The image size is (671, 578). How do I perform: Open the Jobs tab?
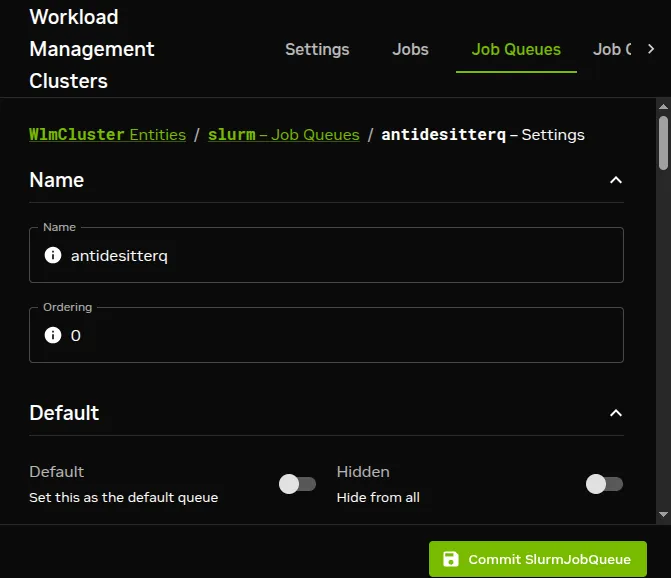410,50
